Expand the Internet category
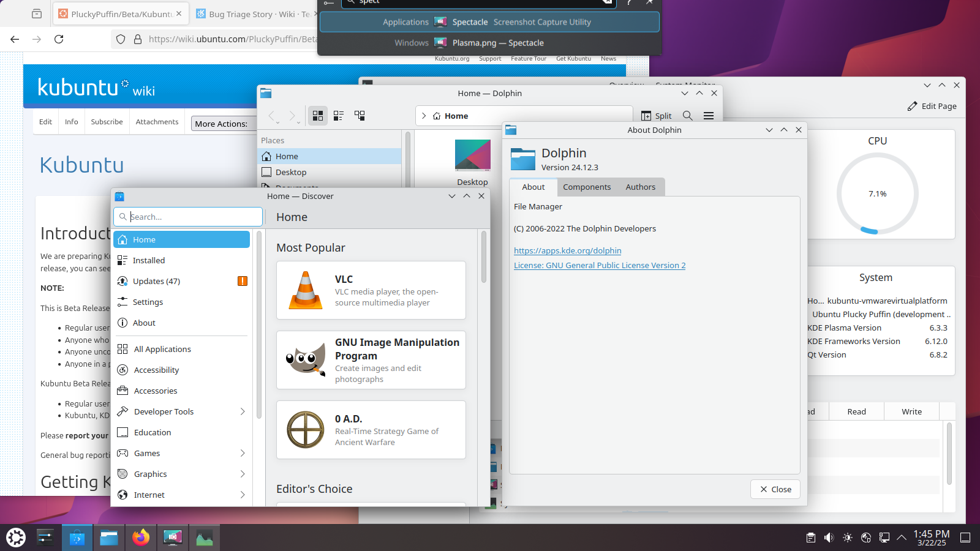This screenshot has width=980, height=551. pos(243,495)
